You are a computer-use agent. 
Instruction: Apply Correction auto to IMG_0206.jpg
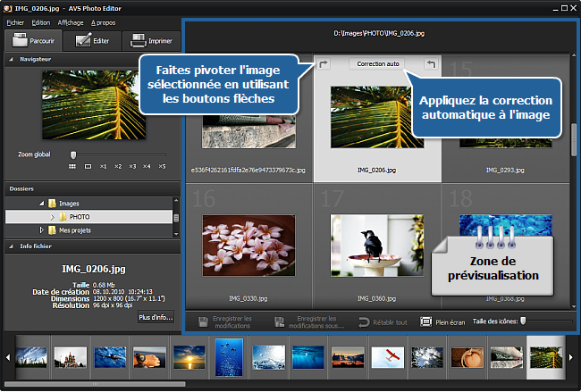pos(377,64)
